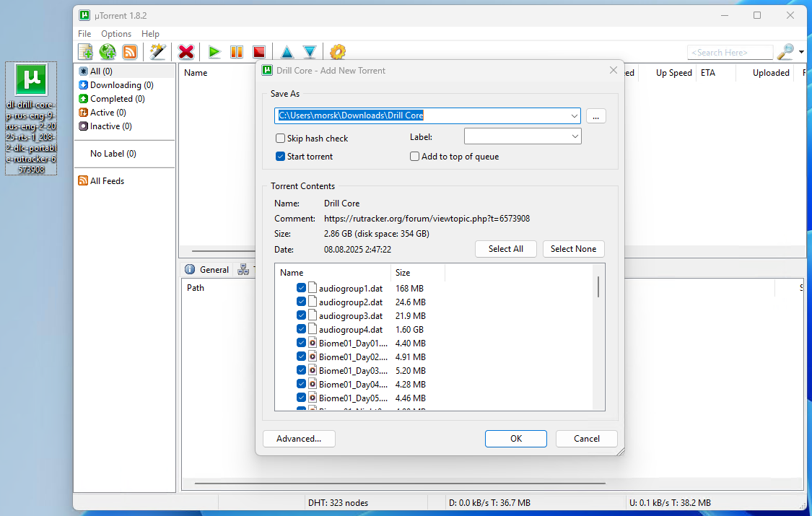
Task: Click the browse "..." folder button
Action: 595,116
